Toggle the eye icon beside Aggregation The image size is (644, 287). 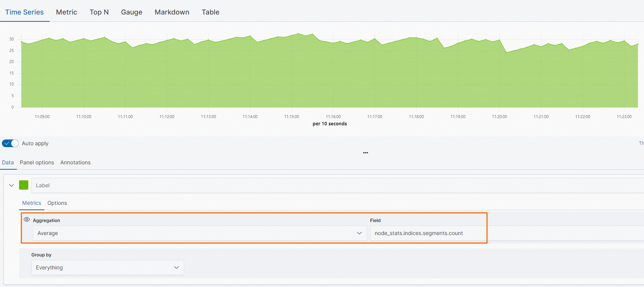point(27,220)
